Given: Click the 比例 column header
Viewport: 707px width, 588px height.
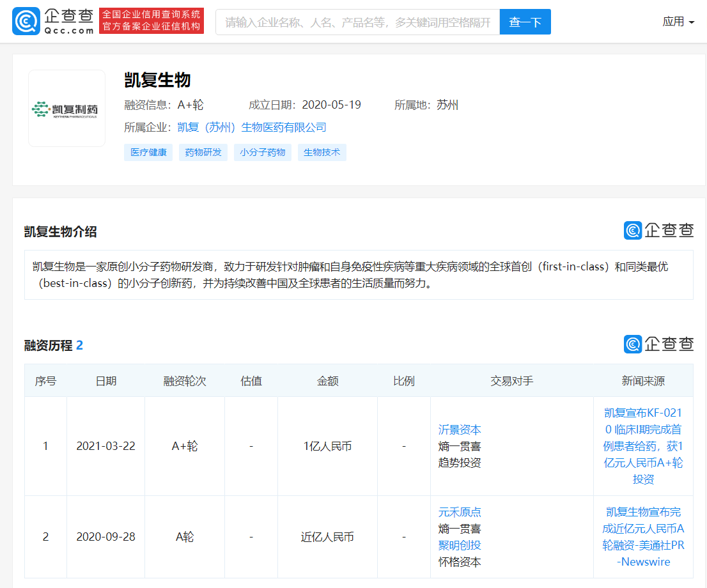Looking at the screenshot, I should click(x=403, y=381).
